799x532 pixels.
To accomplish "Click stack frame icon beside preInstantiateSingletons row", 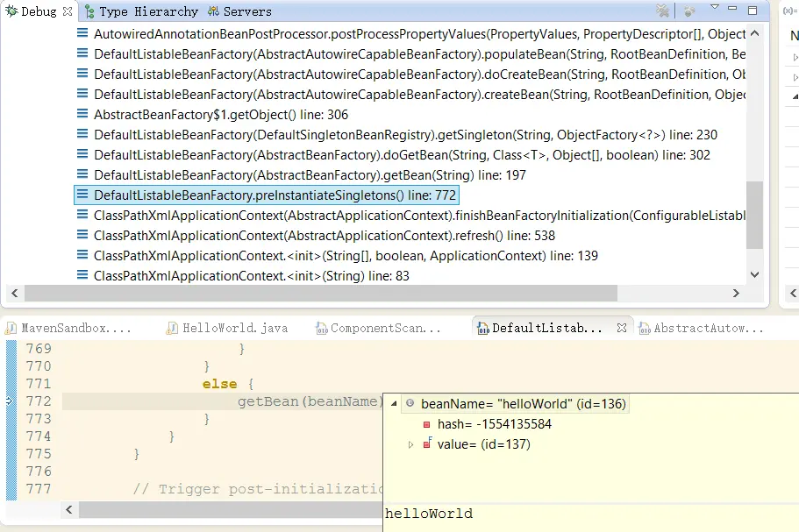I will [x=82, y=195].
